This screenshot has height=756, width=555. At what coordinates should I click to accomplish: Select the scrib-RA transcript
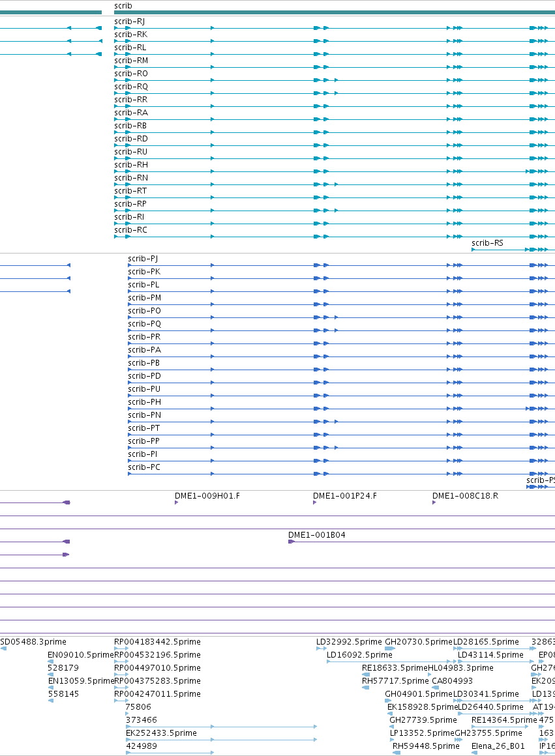pyautogui.click(x=131, y=112)
